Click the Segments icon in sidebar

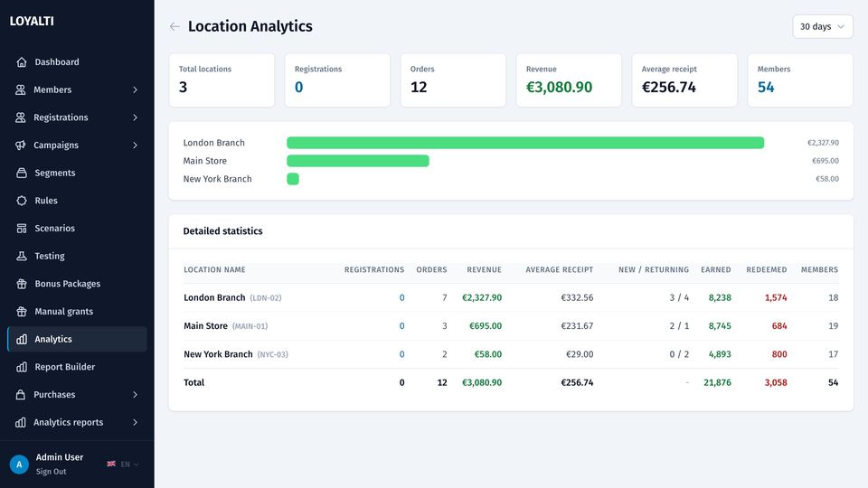22,173
